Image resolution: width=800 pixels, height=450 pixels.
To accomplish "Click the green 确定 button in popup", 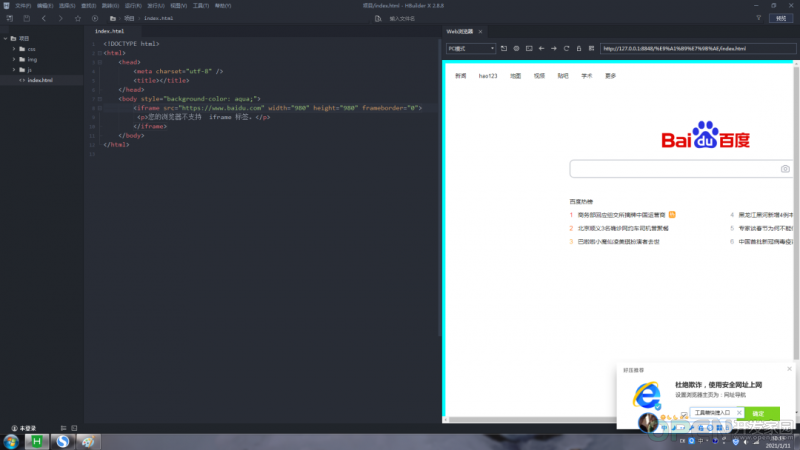I will coord(758,413).
